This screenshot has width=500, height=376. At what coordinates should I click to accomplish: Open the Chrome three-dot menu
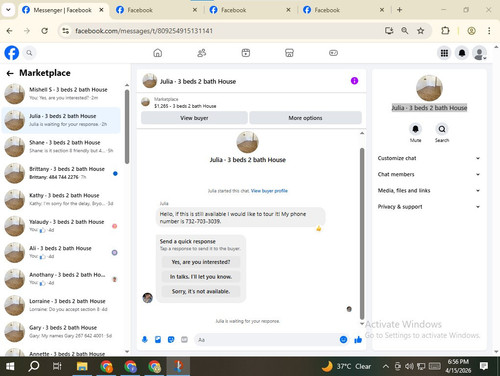click(489, 31)
